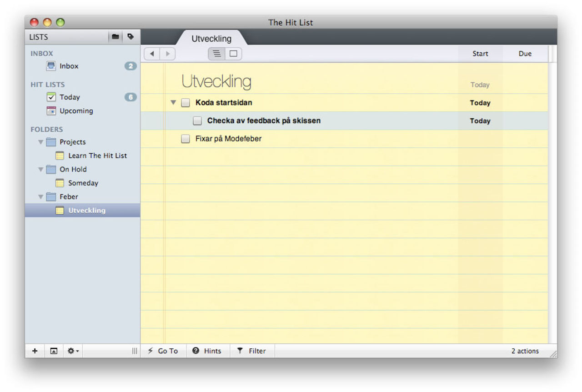Image resolution: width=582 pixels, height=392 pixels.
Task: Click the tag icon in the LISTS header
Action: 130,37
